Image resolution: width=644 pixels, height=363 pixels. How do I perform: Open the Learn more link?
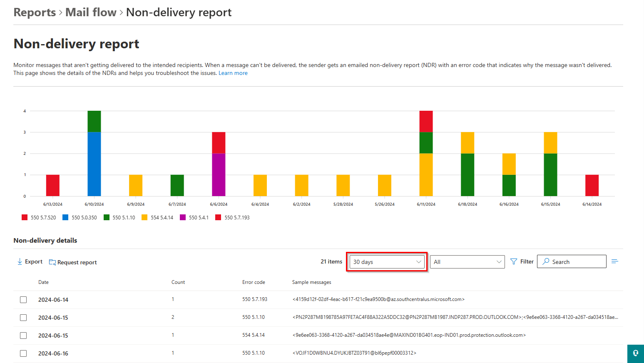233,73
